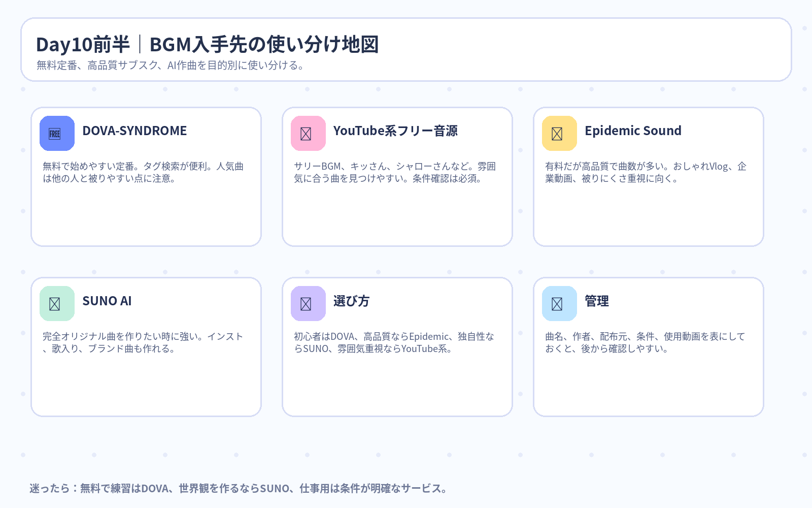Click the yellow icon beside Epidemic Sound
The height and width of the screenshot is (508, 812).
coord(559,134)
